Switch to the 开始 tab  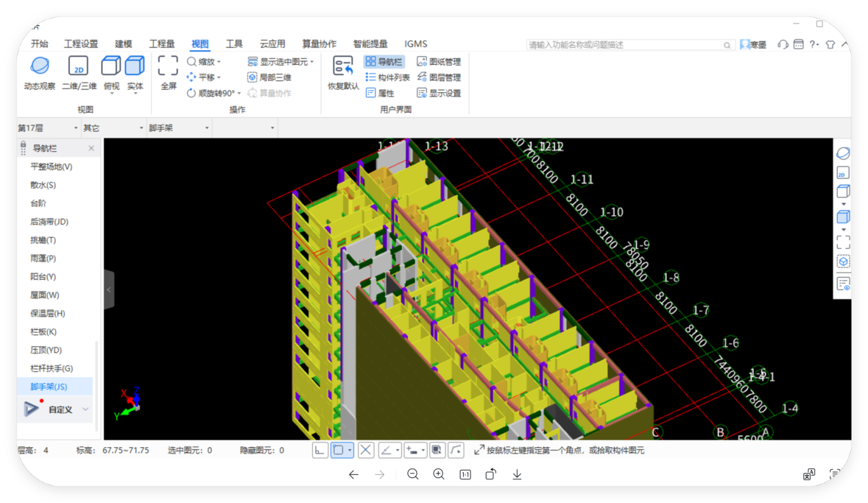coord(39,44)
